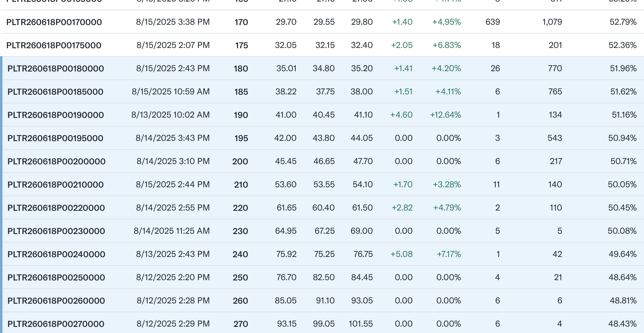
Task: Select the PLTR260618P00185000 put contract
Action: [55, 92]
